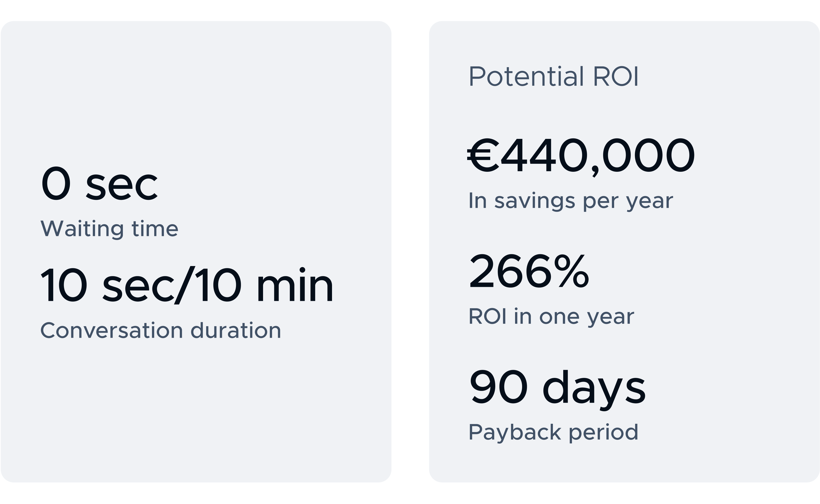Click the word min in duration value
The image size is (820, 504).
[x=295, y=285]
